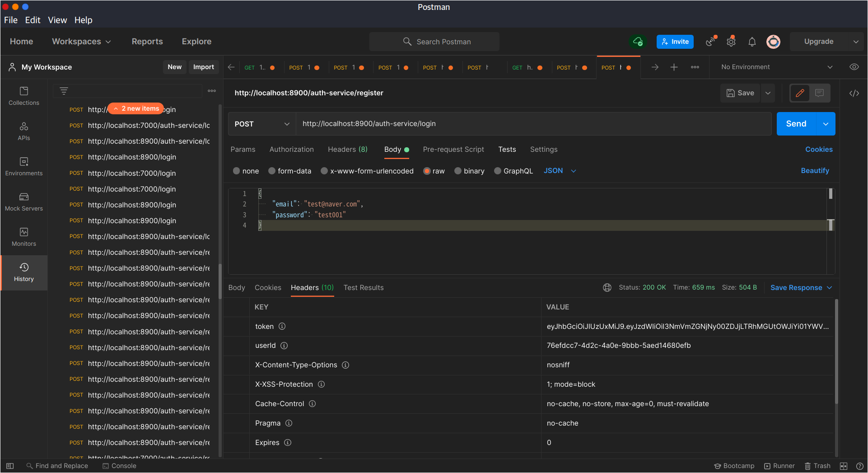
Task: Click the network globe icon in response
Action: (607, 287)
